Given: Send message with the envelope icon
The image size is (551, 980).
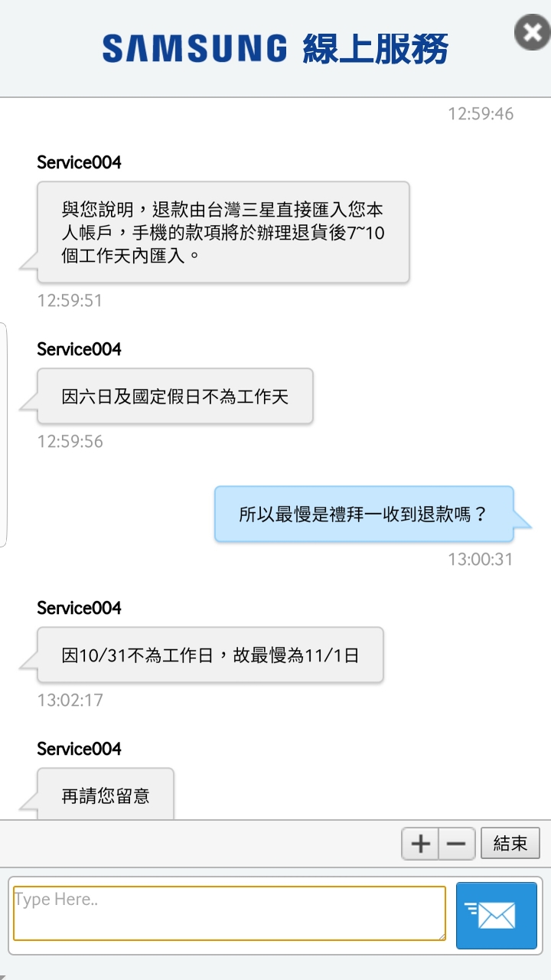Looking at the screenshot, I should [x=496, y=916].
